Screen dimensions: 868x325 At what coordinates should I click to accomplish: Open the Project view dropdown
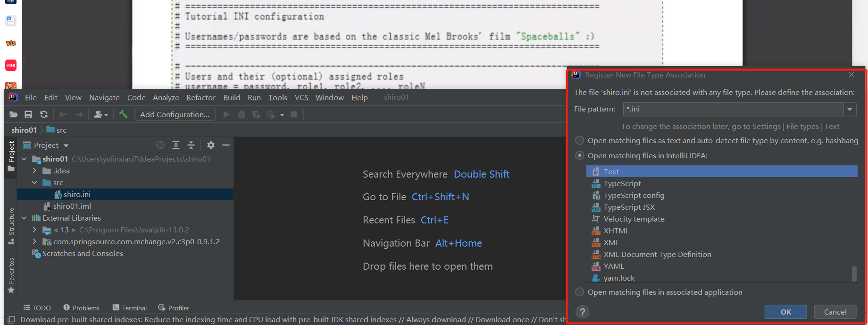[x=66, y=145]
